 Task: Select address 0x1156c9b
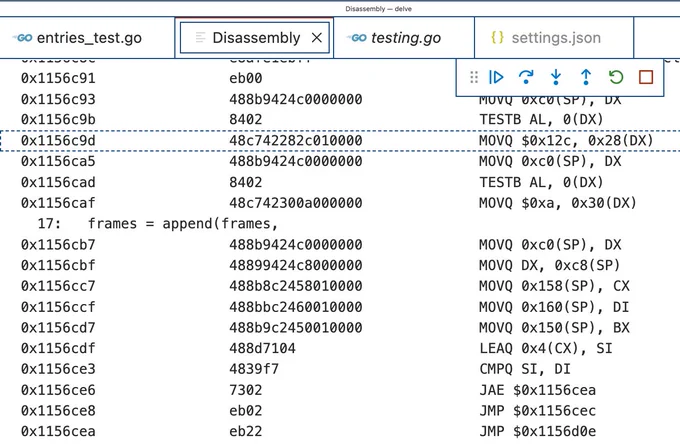58,119
